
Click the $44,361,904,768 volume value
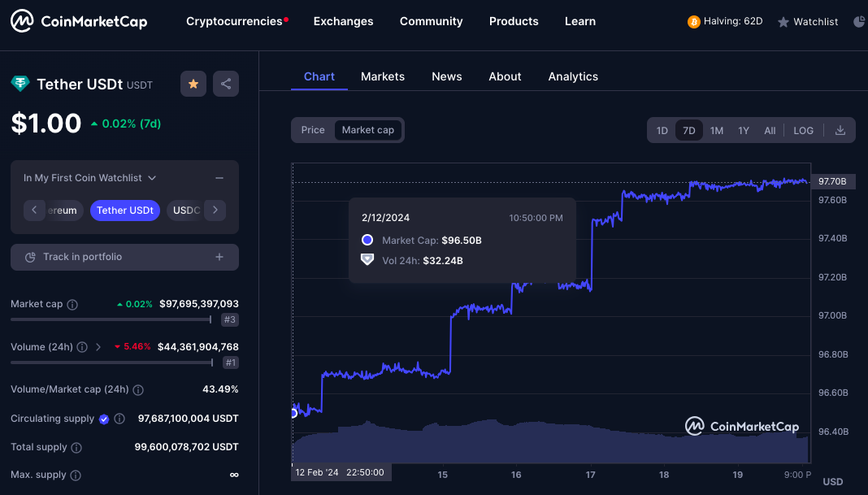[x=198, y=347]
